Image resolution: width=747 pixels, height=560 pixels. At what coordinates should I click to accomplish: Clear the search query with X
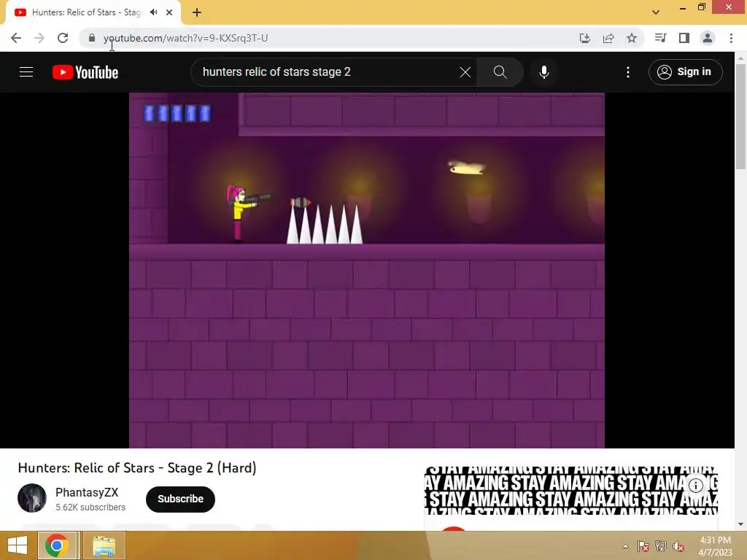465,72
